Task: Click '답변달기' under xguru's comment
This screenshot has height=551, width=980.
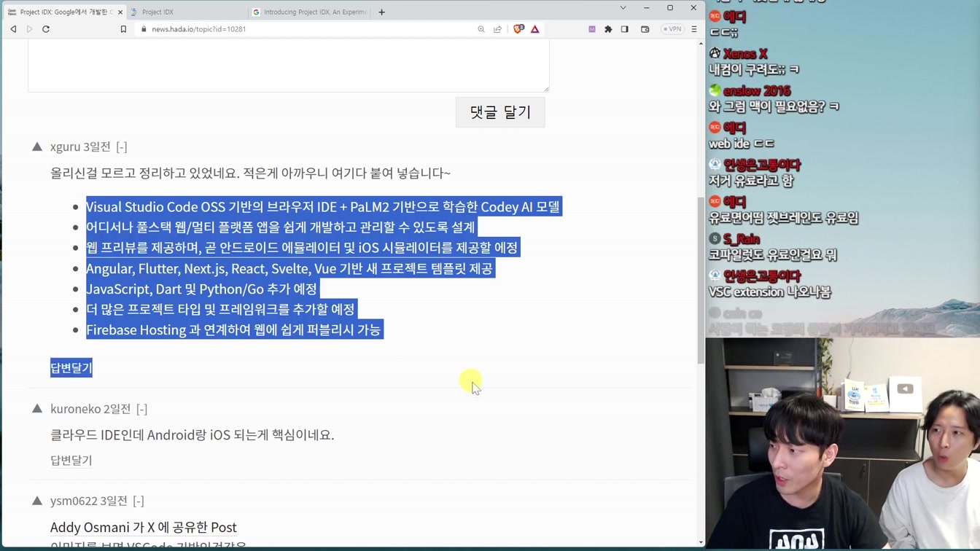Action: [x=71, y=368]
